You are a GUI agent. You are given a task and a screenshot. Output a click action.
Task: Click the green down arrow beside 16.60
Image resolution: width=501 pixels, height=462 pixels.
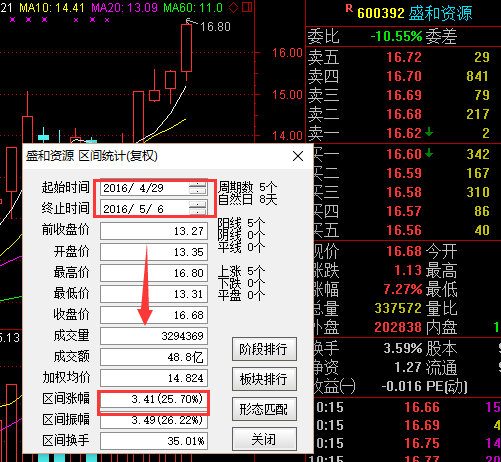point(429,153)
